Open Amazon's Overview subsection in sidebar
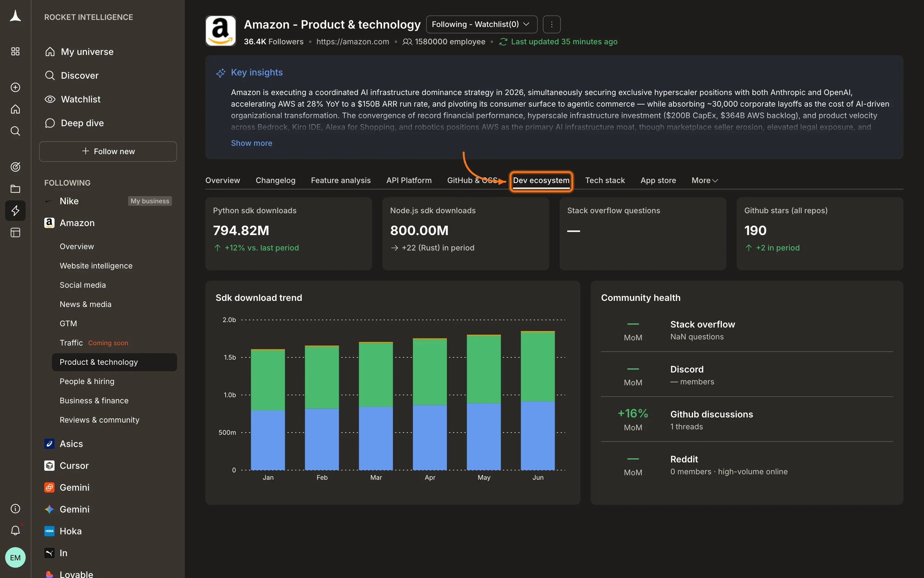This screenshot has width=924, height=578. coord(77,247)
